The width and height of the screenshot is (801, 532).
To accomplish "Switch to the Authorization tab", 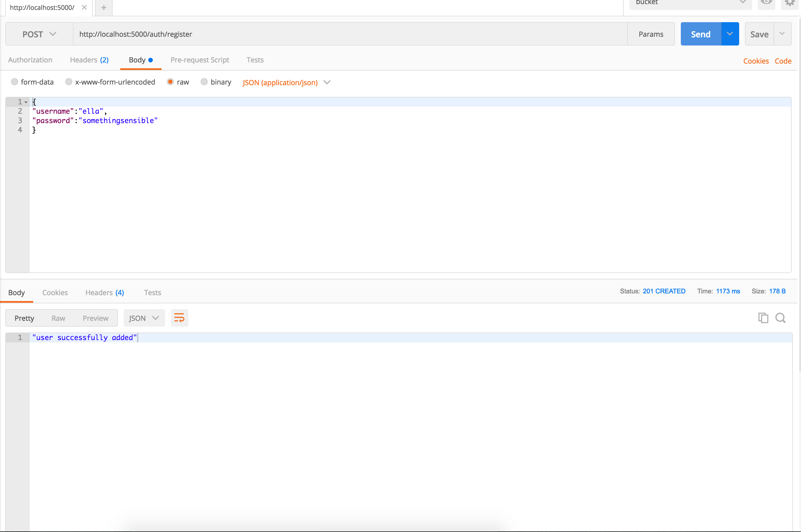I will click(x=30, y=60).
